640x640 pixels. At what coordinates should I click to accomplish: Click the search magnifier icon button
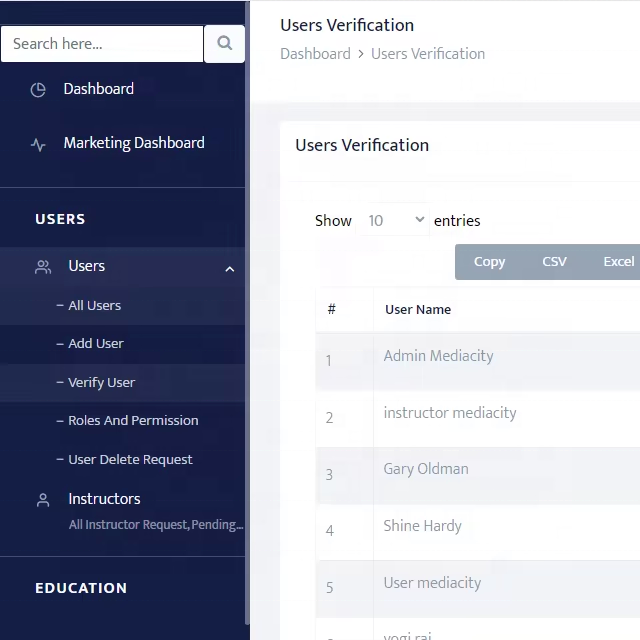[x=225, y=44]
